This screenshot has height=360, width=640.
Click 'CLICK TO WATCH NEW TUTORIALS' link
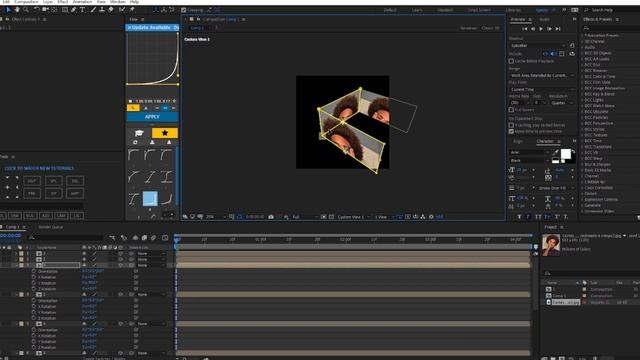pyautogui.click(x=39, y=168)
